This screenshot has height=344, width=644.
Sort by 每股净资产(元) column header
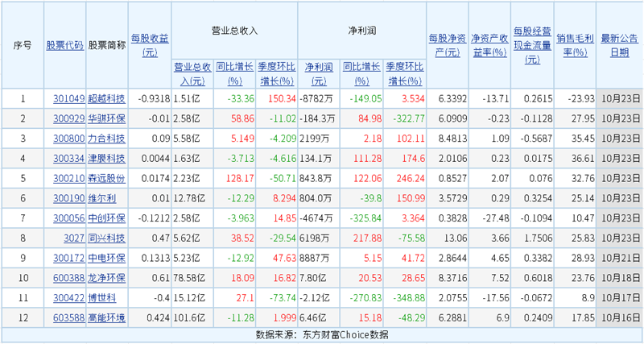pyautogui.click(x=447, y=45)
